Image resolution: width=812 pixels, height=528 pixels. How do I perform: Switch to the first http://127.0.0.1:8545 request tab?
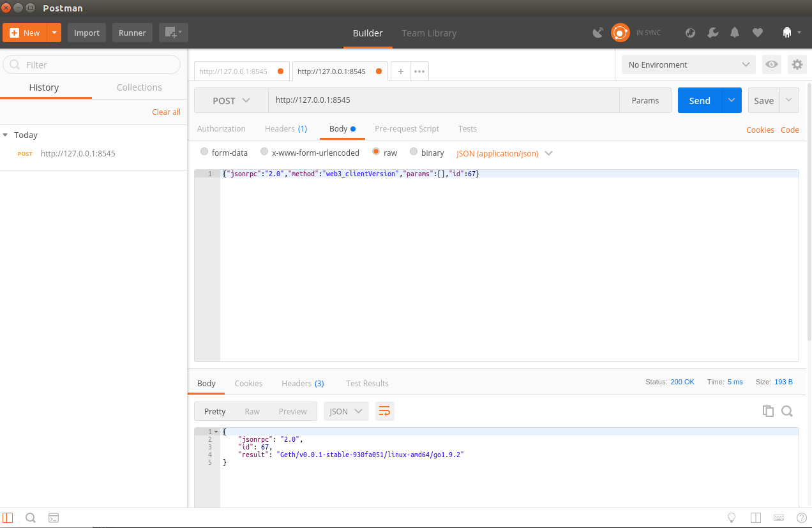coord(242,72)
